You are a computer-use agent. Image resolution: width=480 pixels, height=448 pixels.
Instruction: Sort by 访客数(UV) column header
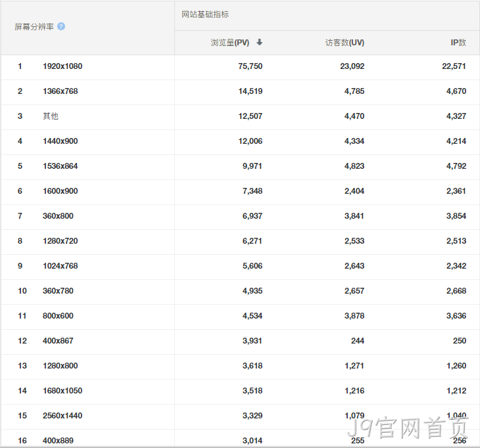click(x=345, y=43)
